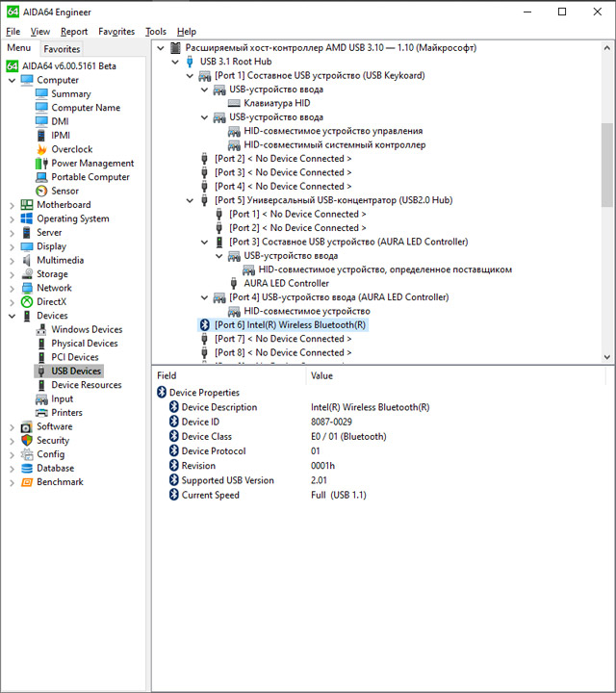This screenshot has width=616, height=693.
Task: Open the View menu
Action: click(x=40, y=32)
